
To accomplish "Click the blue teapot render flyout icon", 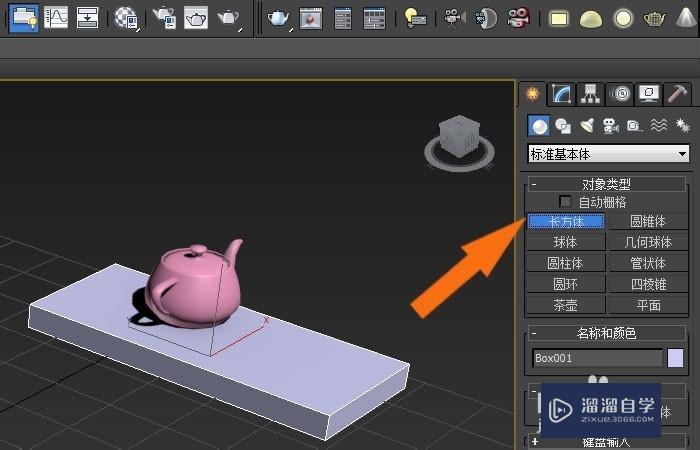I will [279, 18].
